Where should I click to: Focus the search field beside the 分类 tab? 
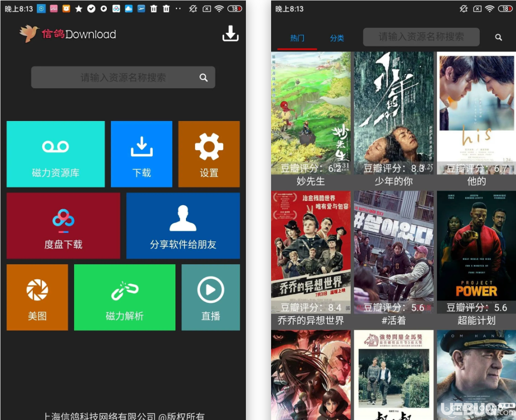click(421, 37)
